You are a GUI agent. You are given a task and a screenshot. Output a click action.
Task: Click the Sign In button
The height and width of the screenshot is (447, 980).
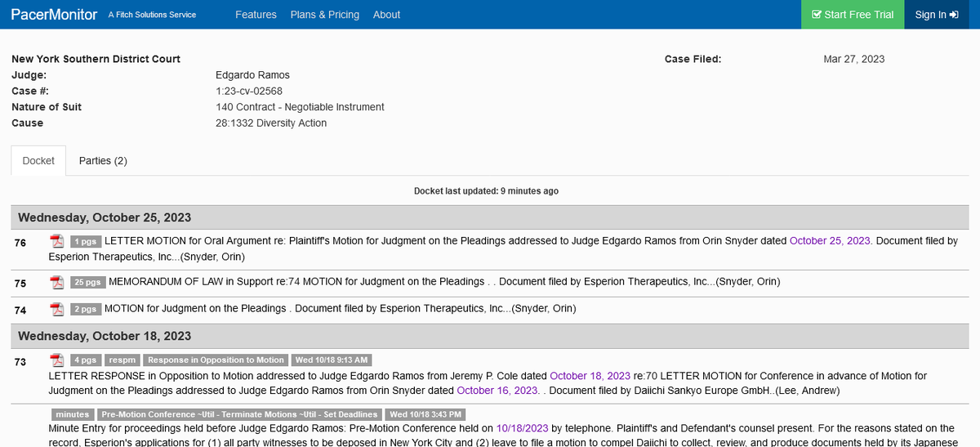(936, 15)
